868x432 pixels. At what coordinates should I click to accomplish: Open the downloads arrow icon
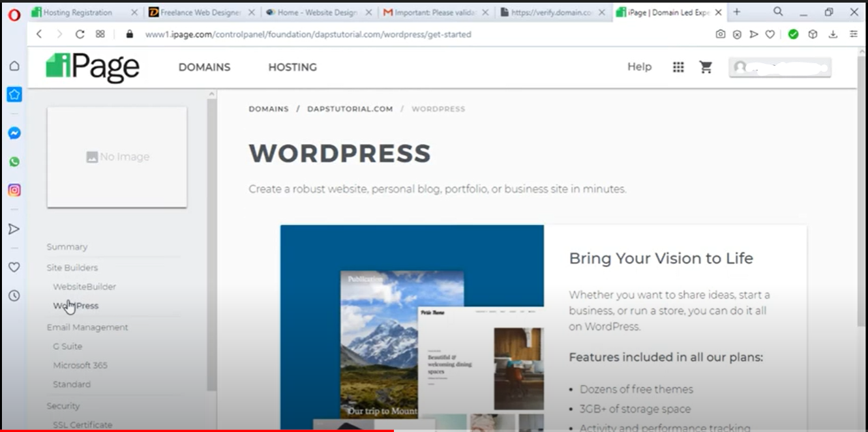(833, 34)
